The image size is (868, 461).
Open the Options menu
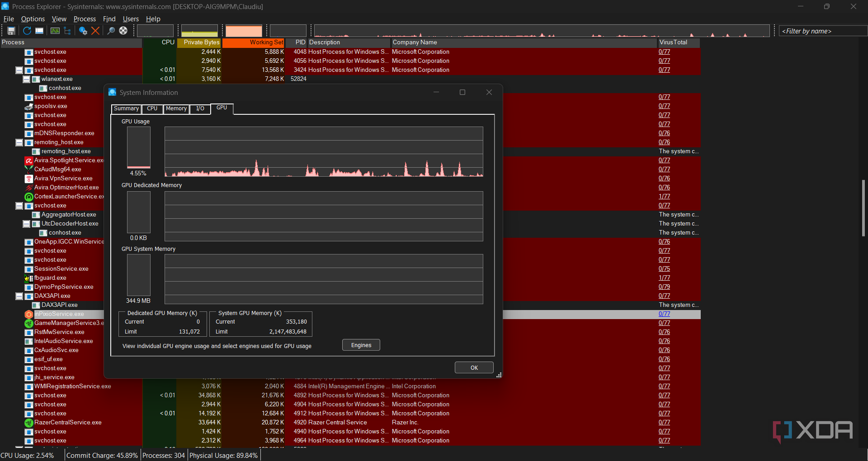tap(33, 19)
